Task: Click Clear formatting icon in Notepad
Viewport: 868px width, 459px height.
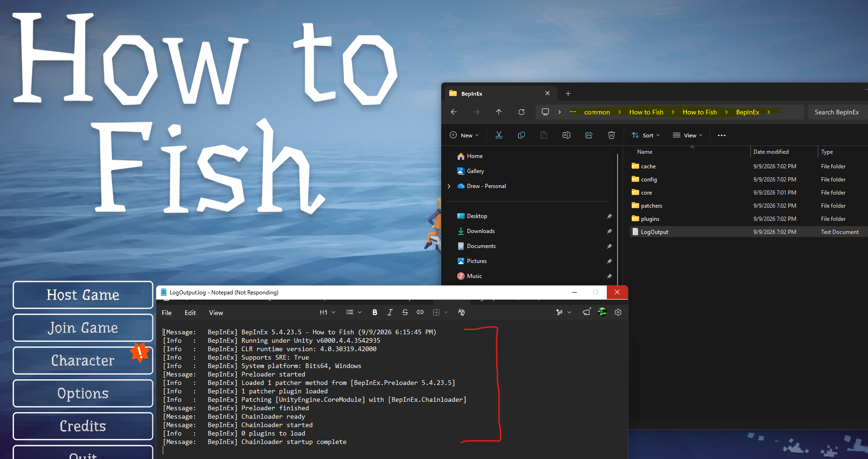Action: pos(461,312)
